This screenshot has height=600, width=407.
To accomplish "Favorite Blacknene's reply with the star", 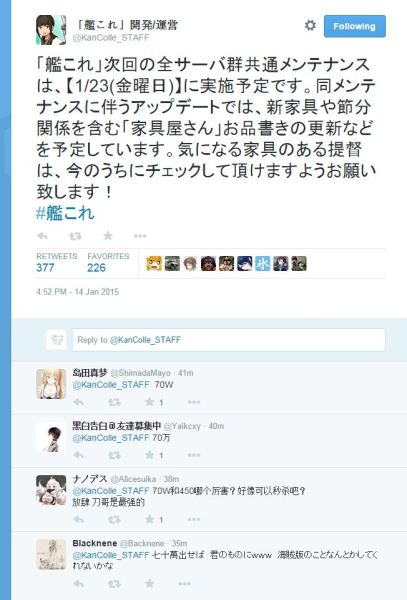I will click(150, 583).
